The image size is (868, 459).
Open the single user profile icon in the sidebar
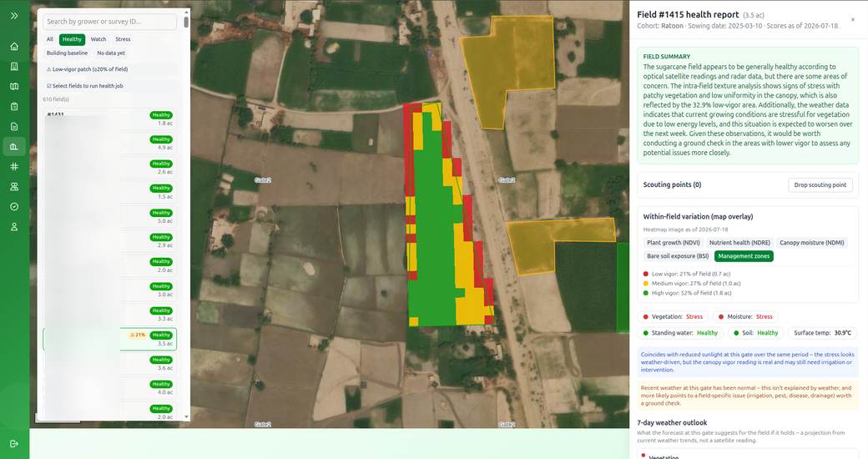point(14,226)
